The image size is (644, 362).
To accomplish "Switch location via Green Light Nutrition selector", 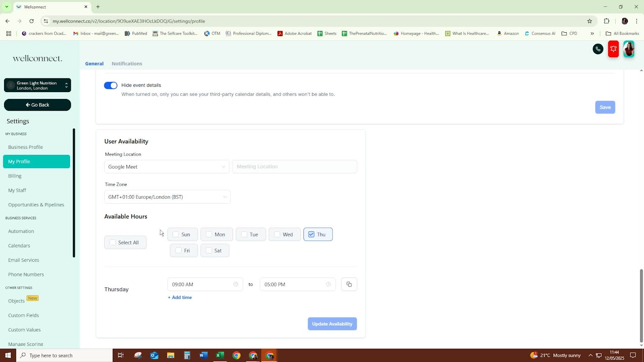I will tap(37, 85).
